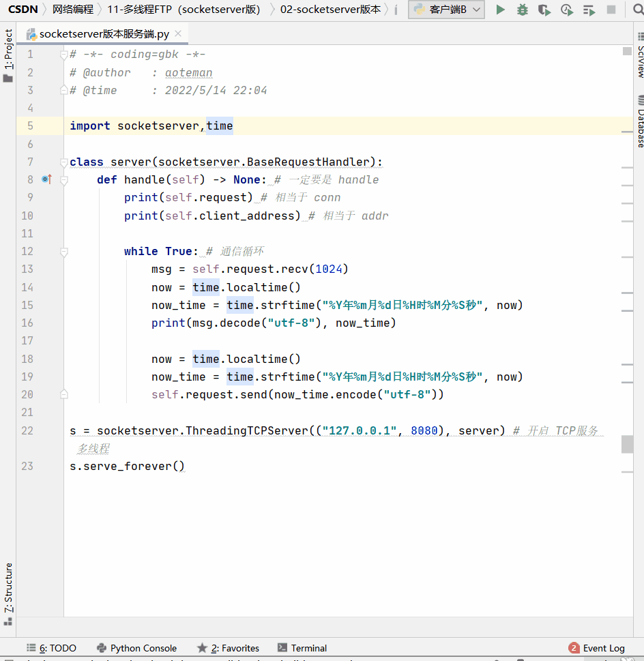
Task: Open the Event Log
Action: (x=603, y=648)
